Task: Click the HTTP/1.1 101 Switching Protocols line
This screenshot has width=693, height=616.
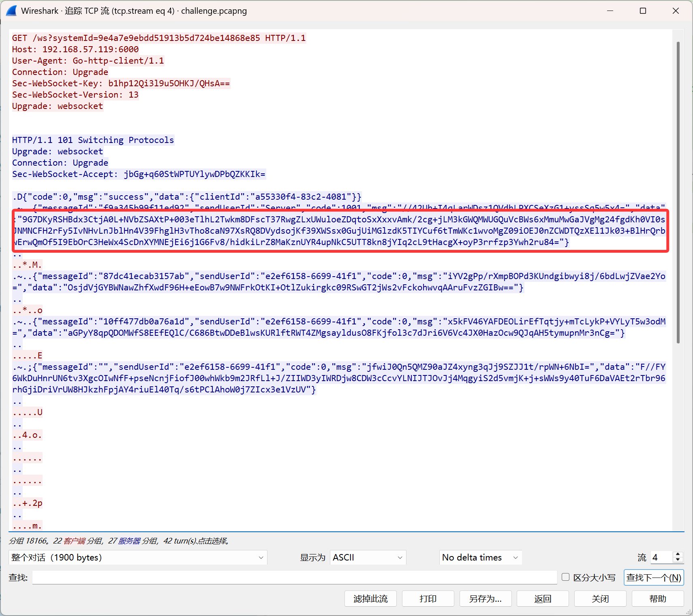Action: pos(93,140)
